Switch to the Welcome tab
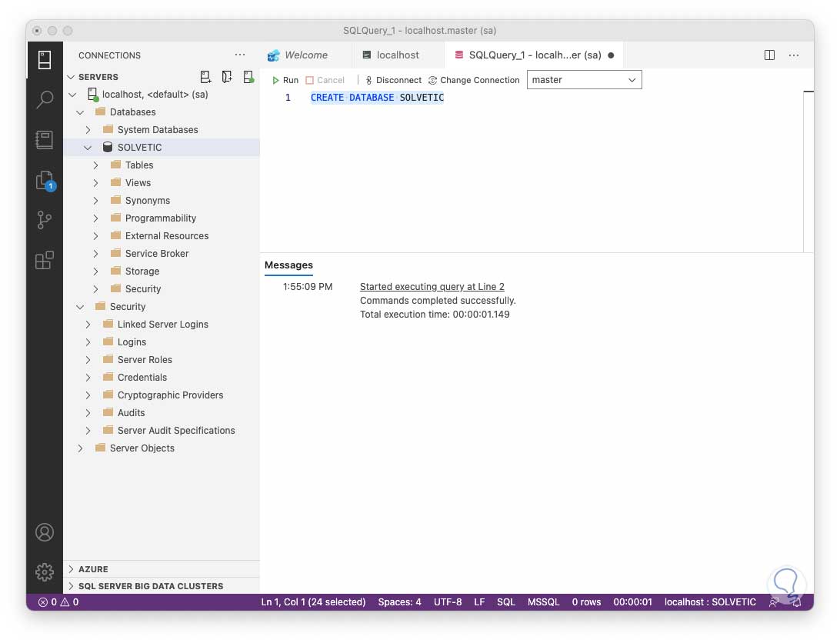840x643 pixels. pyautogui.click(x=305, y=55)
